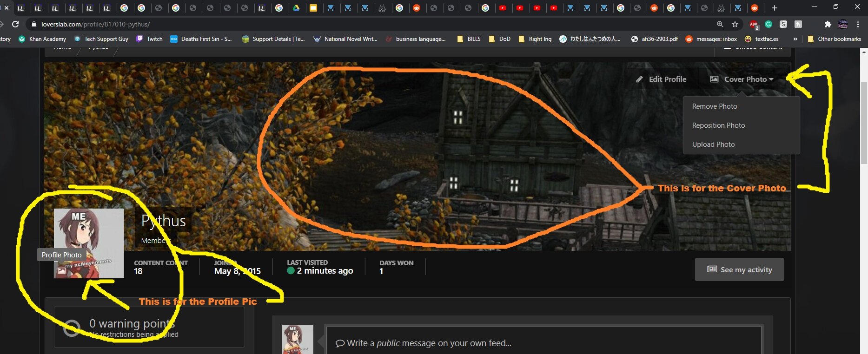Open the textfac.es bookmark

pyautogui.click(x=762, y=39)
